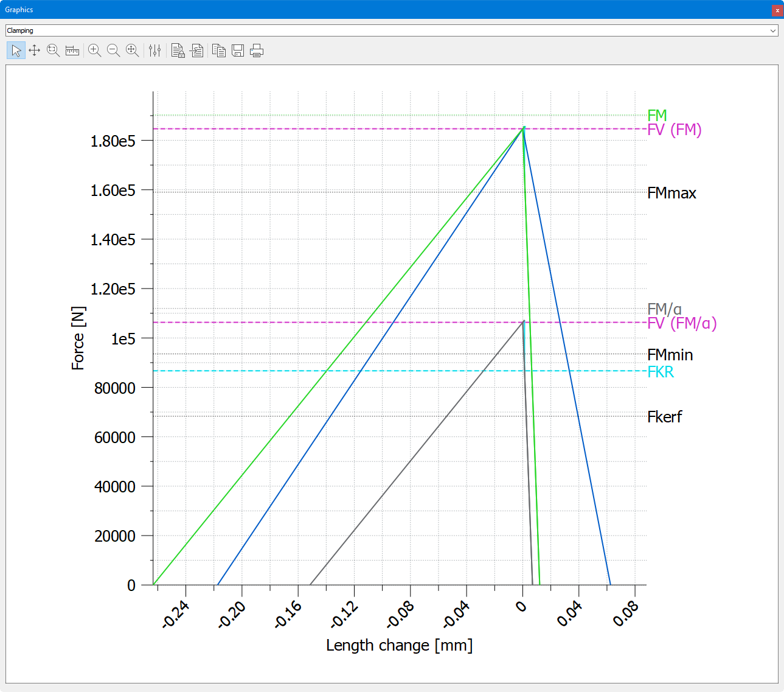Select the arrow pointer tool
This screenshot has width=784, height=692.
(x=16, y=51)
